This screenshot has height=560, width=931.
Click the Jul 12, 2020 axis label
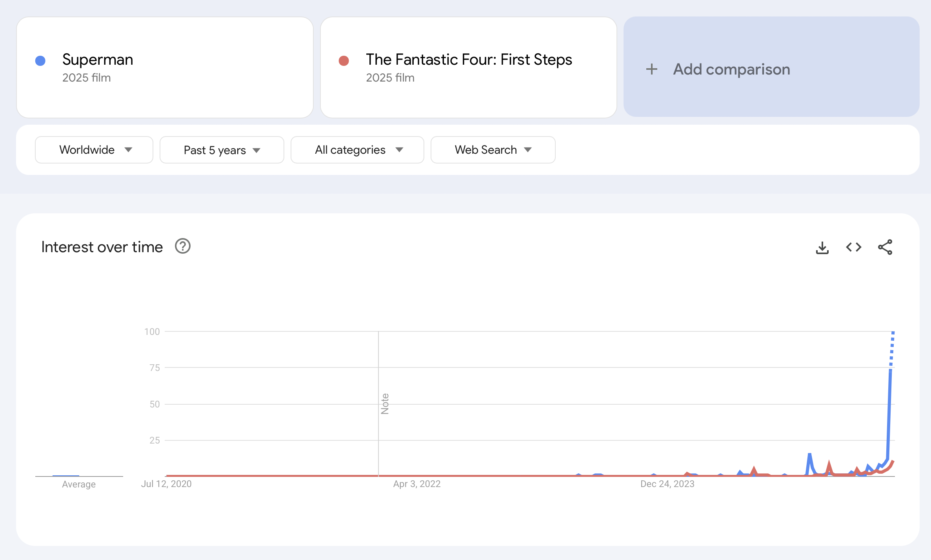click(x=166, y=484)
